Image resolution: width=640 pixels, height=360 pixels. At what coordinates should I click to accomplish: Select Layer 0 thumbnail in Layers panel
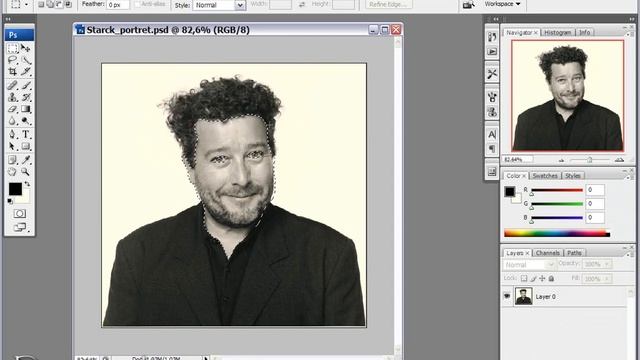point(523,296)
